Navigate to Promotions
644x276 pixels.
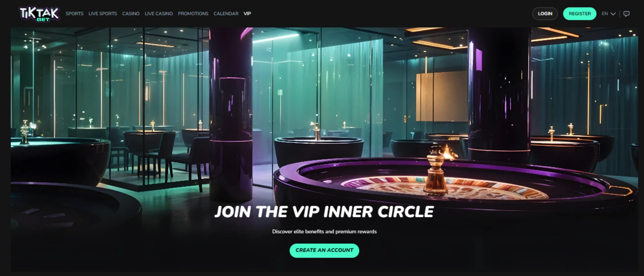tap(193, 14)
